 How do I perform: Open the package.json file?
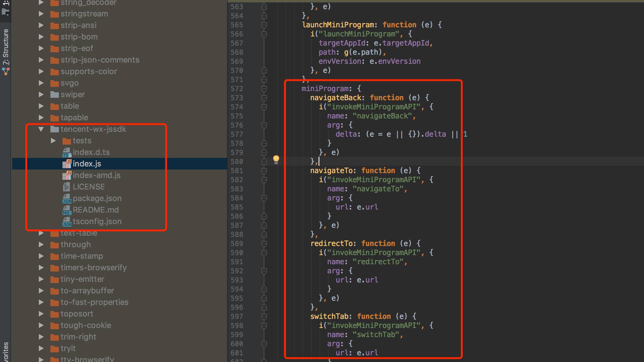(x=97, y=198)
